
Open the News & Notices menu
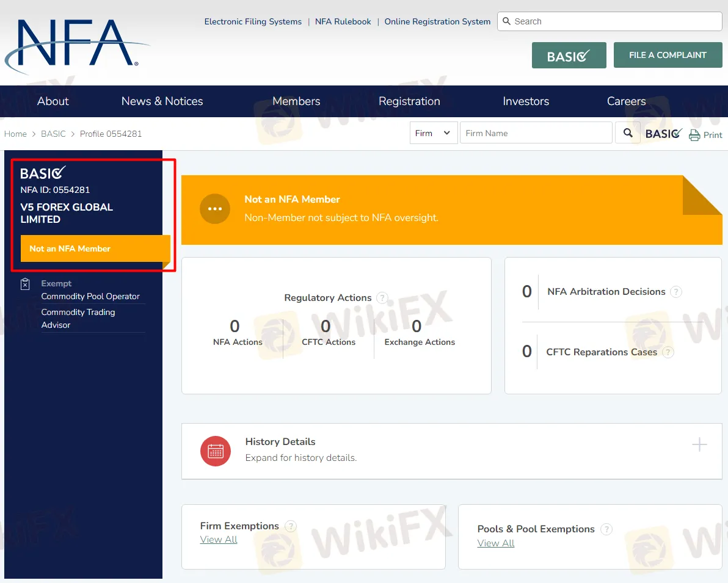pos(162,101)
